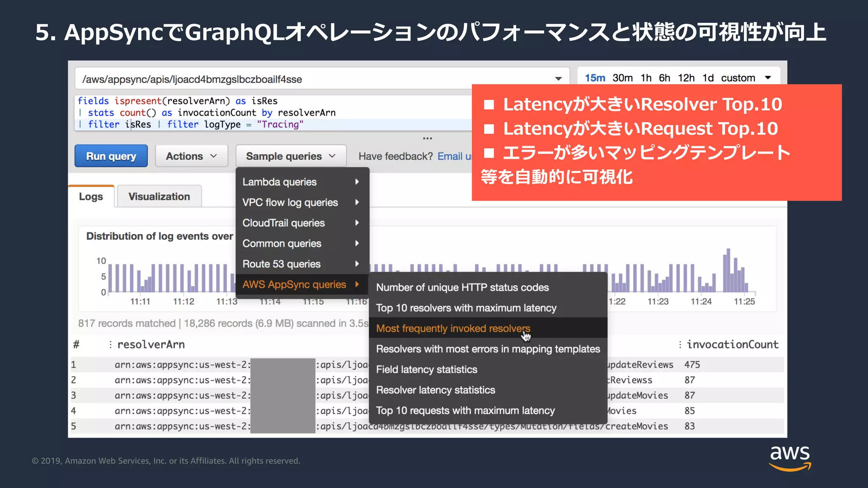Screen dimensions: 868x488
Task: Select the createMovies result row
Action: pos(427,426)
